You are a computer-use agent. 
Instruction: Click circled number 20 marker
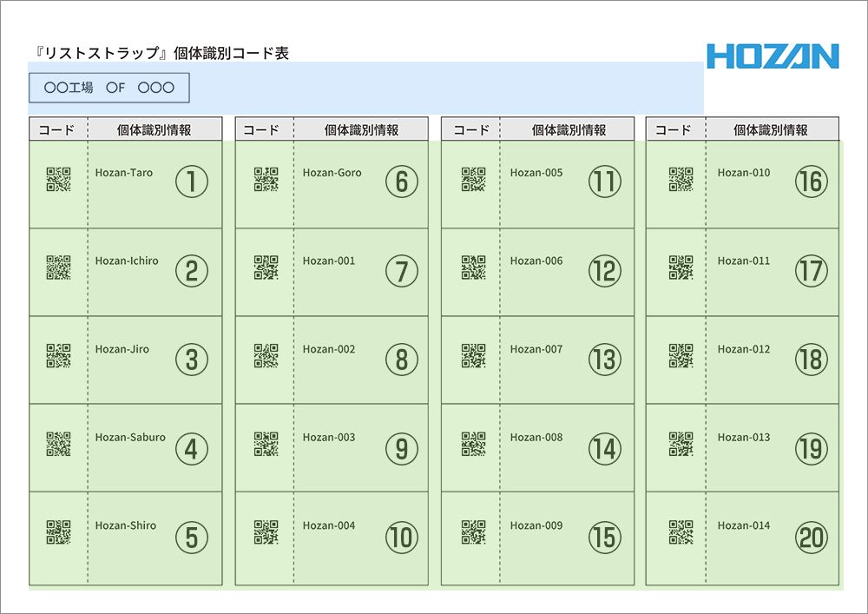pos(812,538)
